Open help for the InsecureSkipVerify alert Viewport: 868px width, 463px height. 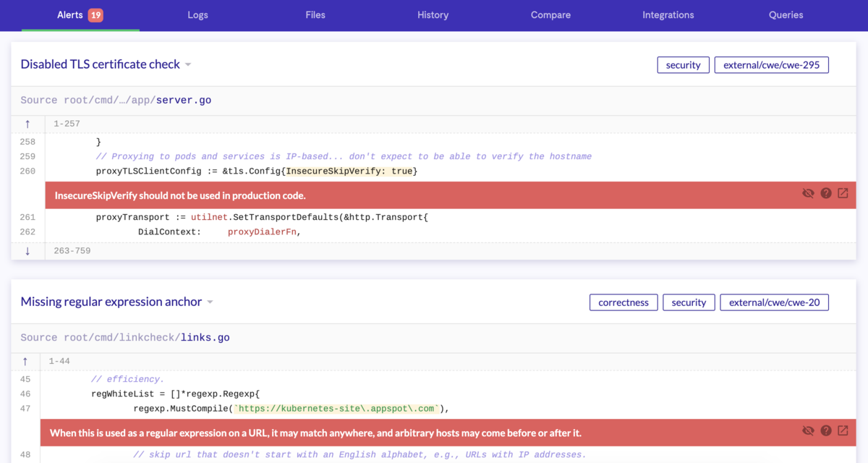(x=825, y=193)
